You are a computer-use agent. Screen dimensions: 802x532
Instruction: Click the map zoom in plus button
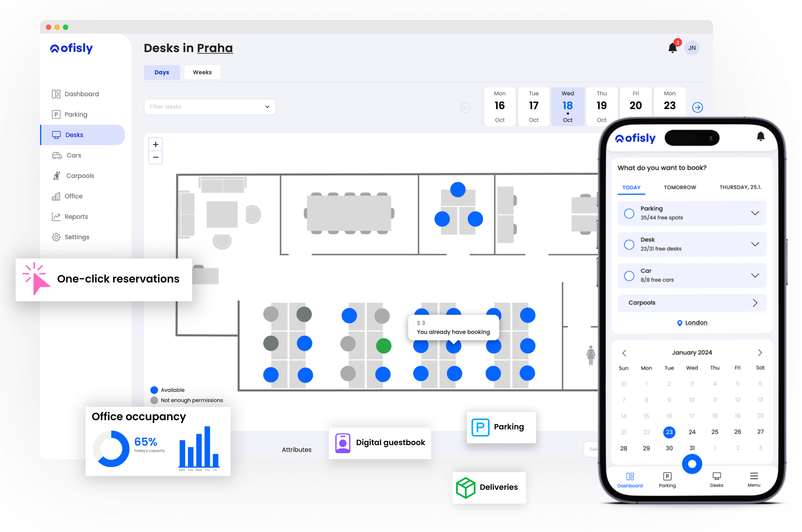[155, 144]
